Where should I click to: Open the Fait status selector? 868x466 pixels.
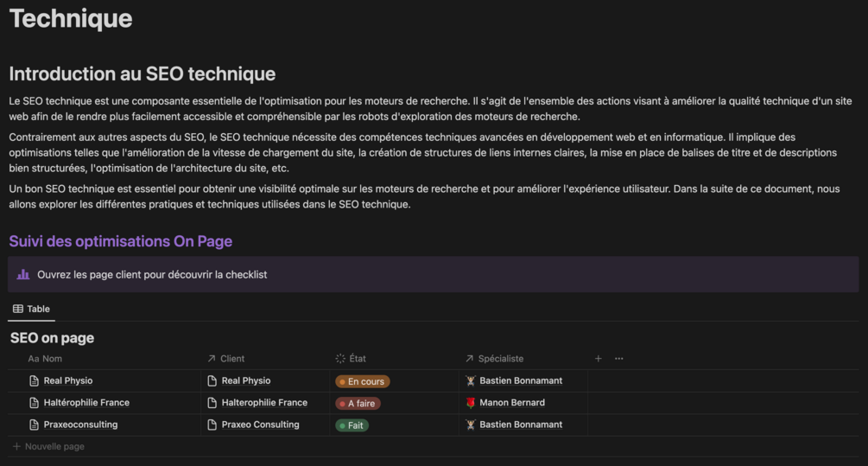coord(352,425)
